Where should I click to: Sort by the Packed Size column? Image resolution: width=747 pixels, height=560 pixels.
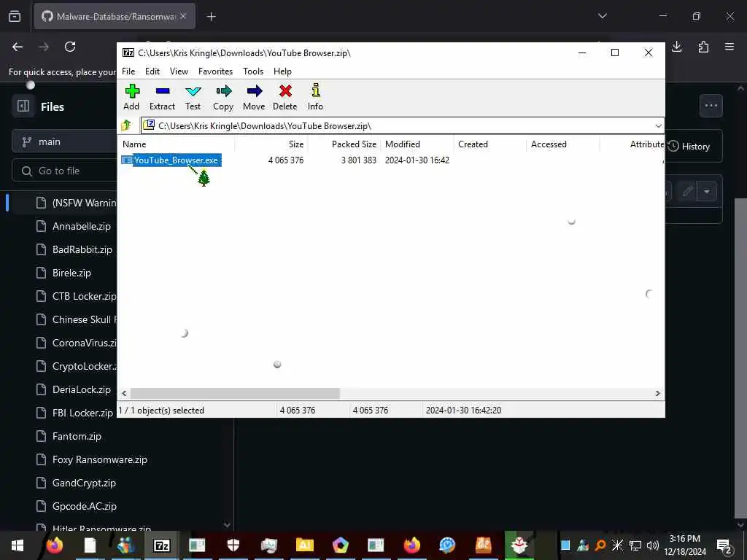[x=344, y=144]
